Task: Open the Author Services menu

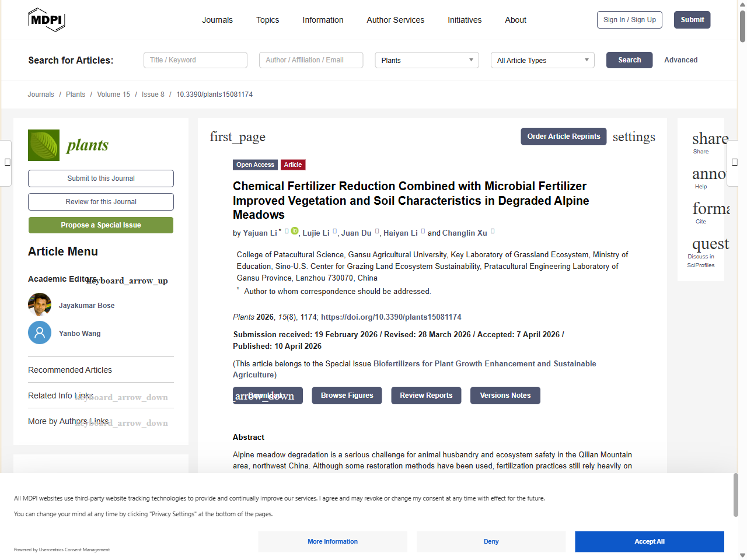Action: coord(395,20)
